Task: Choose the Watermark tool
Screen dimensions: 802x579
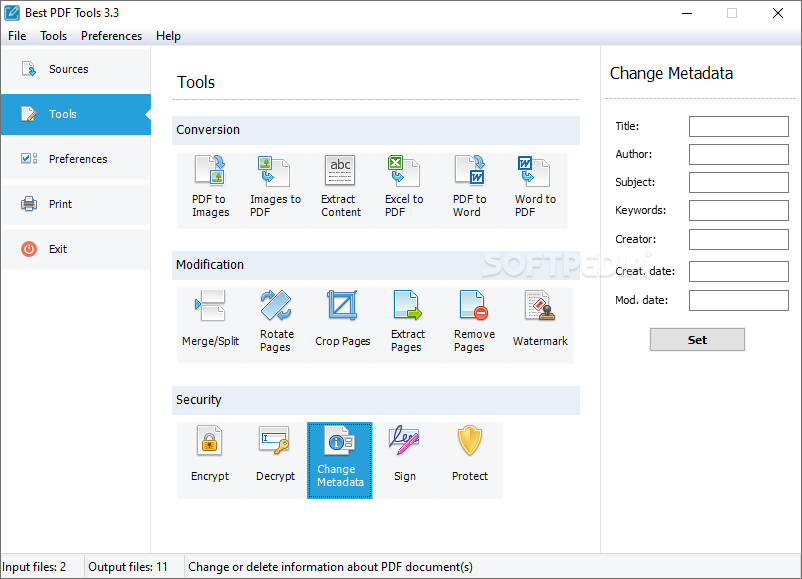Action: tap(540, 325)
